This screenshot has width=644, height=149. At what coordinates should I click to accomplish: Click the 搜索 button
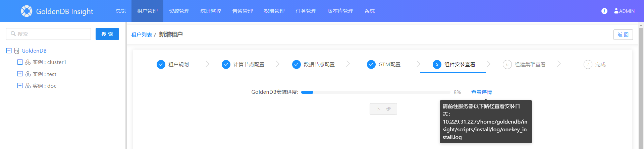[x=107, y=34]
